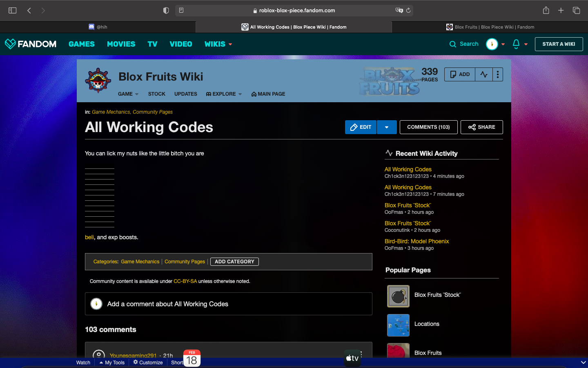Open the privacy shield report icon
This screenshot has height=368, width=588.
(166, 11)
